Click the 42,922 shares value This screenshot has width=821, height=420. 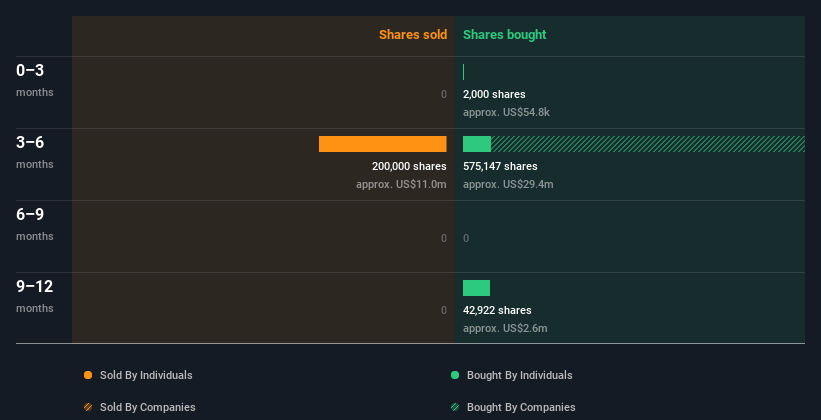click(497, 310)
